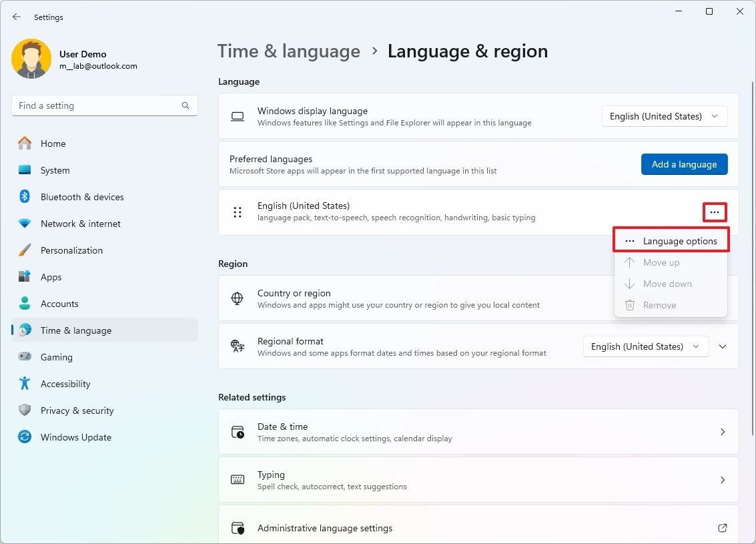756x544 pixels.
Task: Click the Add a language button
Action: (684, 164)
